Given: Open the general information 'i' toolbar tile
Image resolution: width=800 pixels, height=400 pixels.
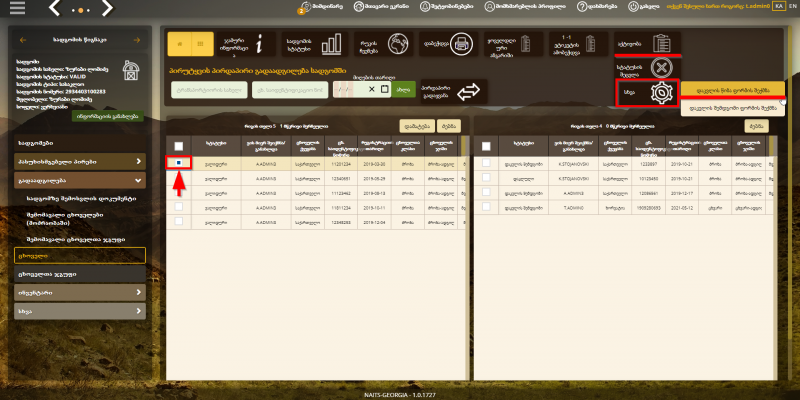Looking at the screenshot, I should click(246, 44).
